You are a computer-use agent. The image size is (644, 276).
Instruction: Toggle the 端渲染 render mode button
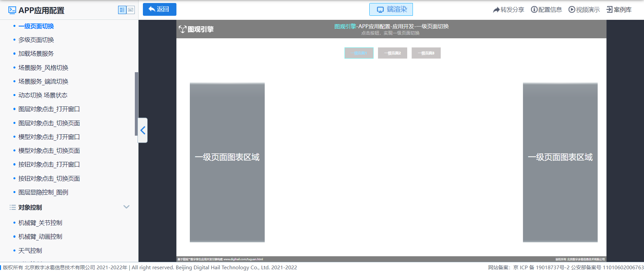coord(391,9)
